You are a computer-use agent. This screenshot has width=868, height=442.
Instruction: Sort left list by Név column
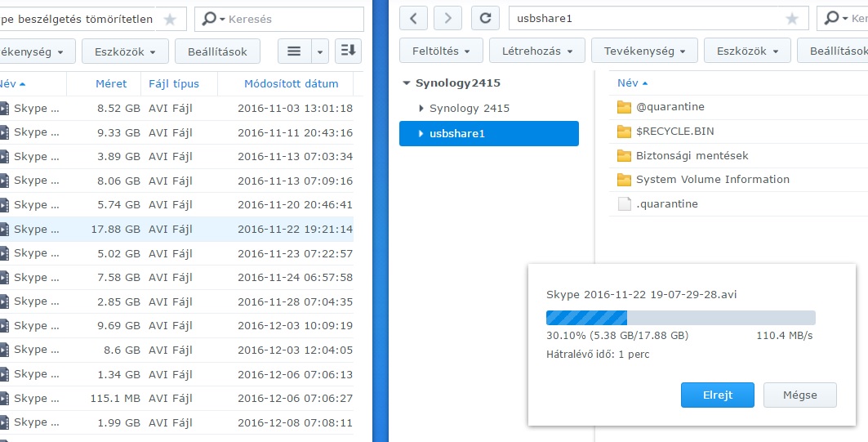click(33, 84)
